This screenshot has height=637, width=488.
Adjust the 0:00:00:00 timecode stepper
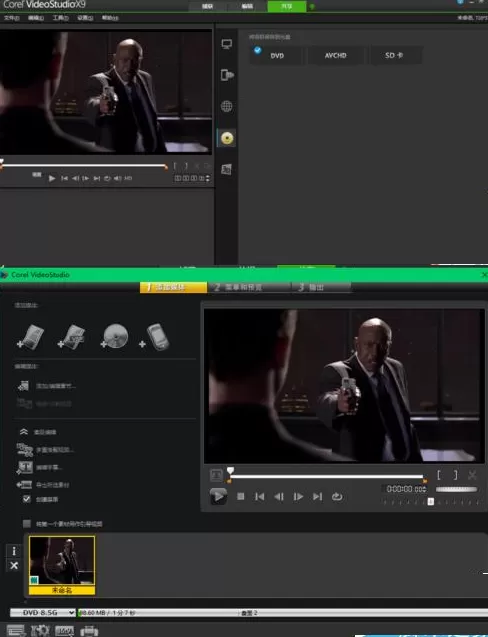[x=425, y=489]
